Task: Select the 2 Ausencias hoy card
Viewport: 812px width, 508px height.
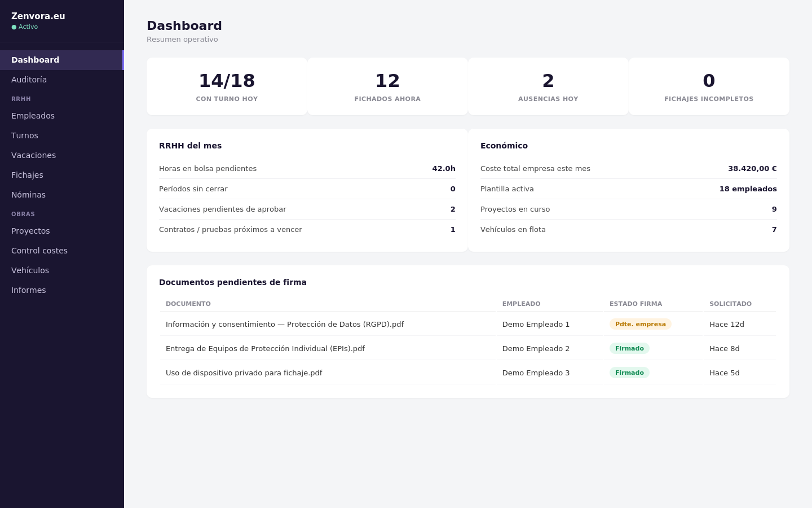Action: (x=548, y=86)
